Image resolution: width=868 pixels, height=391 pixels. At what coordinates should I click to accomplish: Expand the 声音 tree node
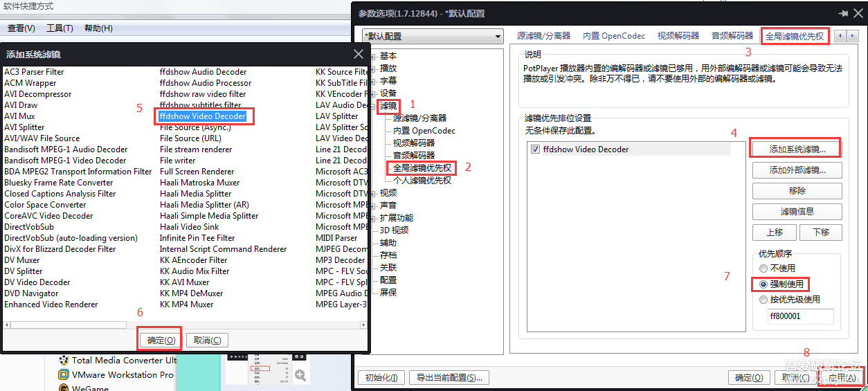point(374,206)
